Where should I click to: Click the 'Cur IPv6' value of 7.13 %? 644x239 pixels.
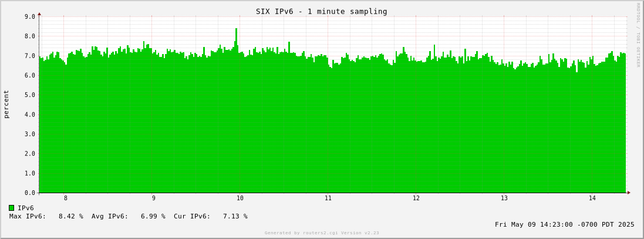[235, 216]
